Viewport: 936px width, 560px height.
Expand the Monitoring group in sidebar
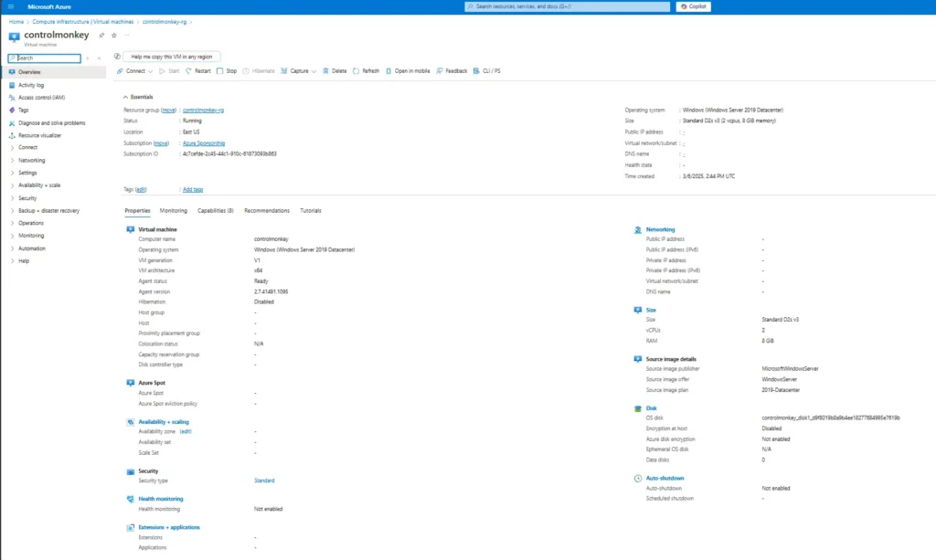pos(12,236)
